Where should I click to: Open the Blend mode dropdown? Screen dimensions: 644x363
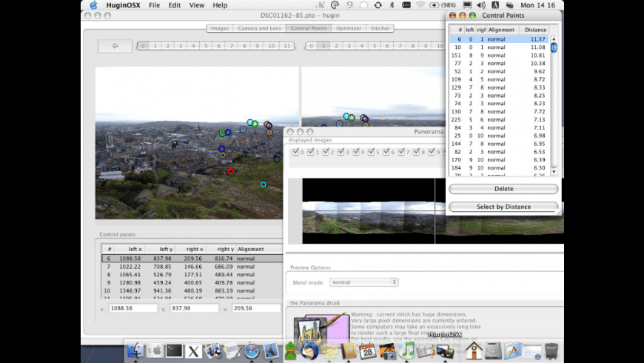(x=363, y=282)
